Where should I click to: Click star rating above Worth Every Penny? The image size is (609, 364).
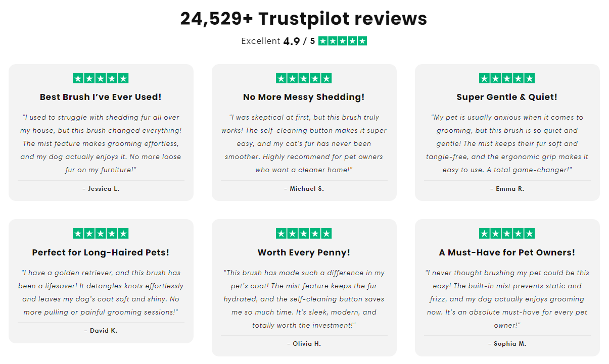pyautogui.click(x=304, y=234)
